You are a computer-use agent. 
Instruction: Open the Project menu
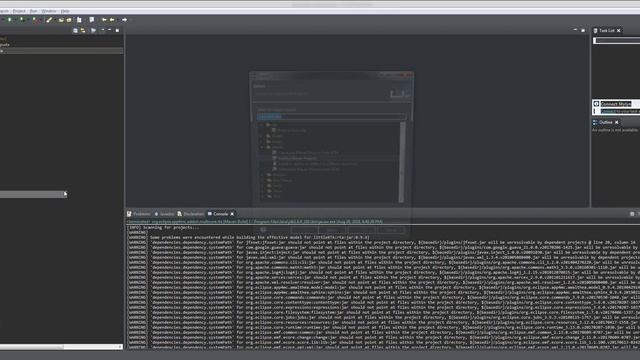19,11
